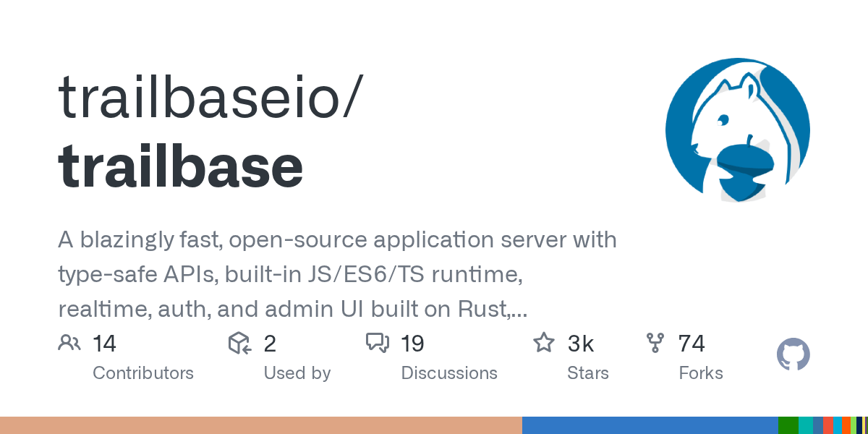Screen dimensions: 868x434
Task: Click the GitHub Octocat logo
Action: pyautogui.click(x=793, y=355)
